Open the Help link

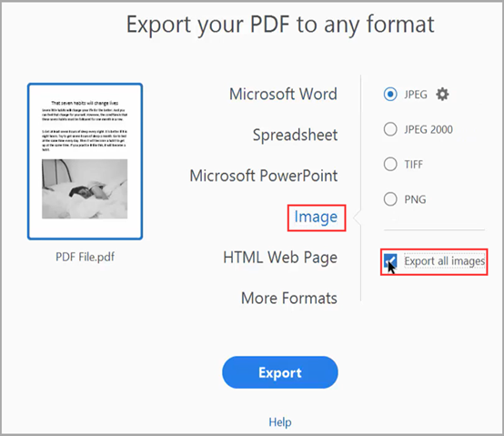[280, 421]
